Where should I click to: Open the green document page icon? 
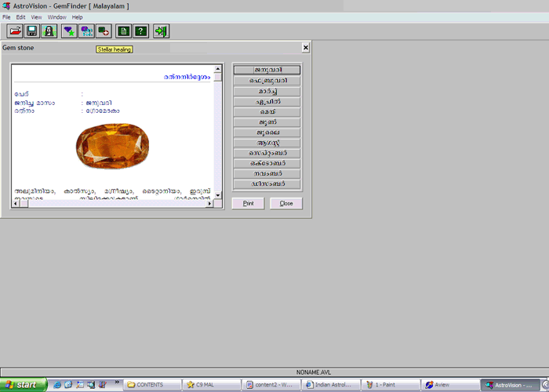124,31
